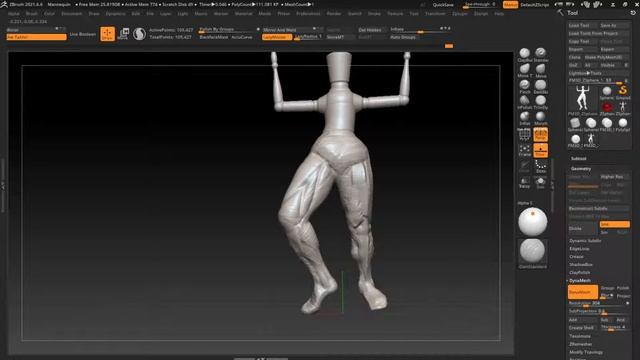Toggle the LazyMouse button
This screenshot has height=360, width=640.
[x=277, y=37]
